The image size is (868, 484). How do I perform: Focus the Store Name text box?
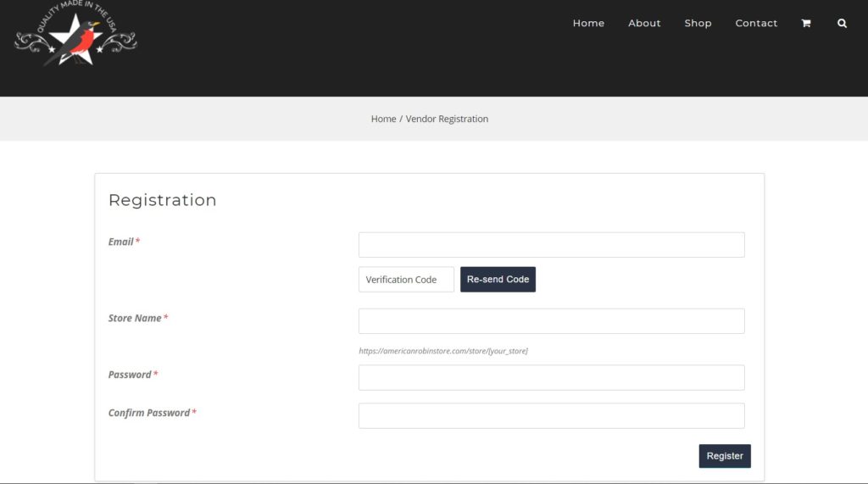click(x=551, y=321)
